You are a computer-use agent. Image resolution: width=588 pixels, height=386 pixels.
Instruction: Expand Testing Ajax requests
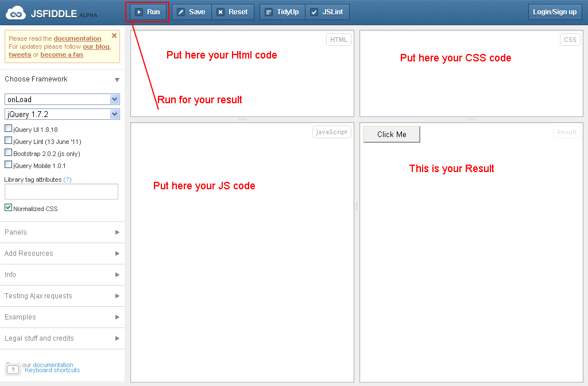(62, 296)
